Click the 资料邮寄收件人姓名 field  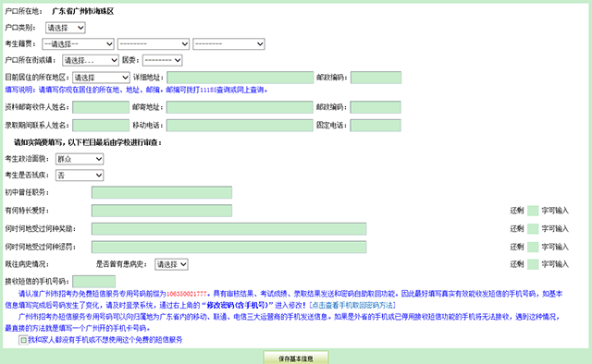101,107
